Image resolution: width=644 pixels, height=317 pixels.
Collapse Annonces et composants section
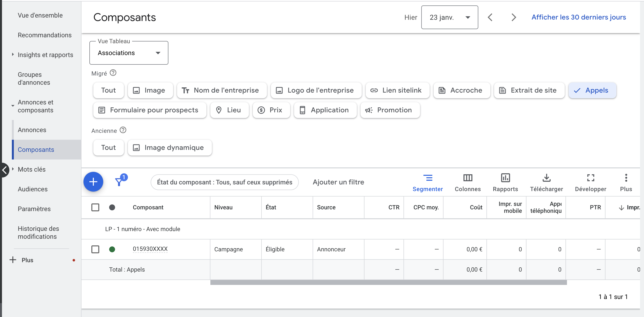pos(13,106)
